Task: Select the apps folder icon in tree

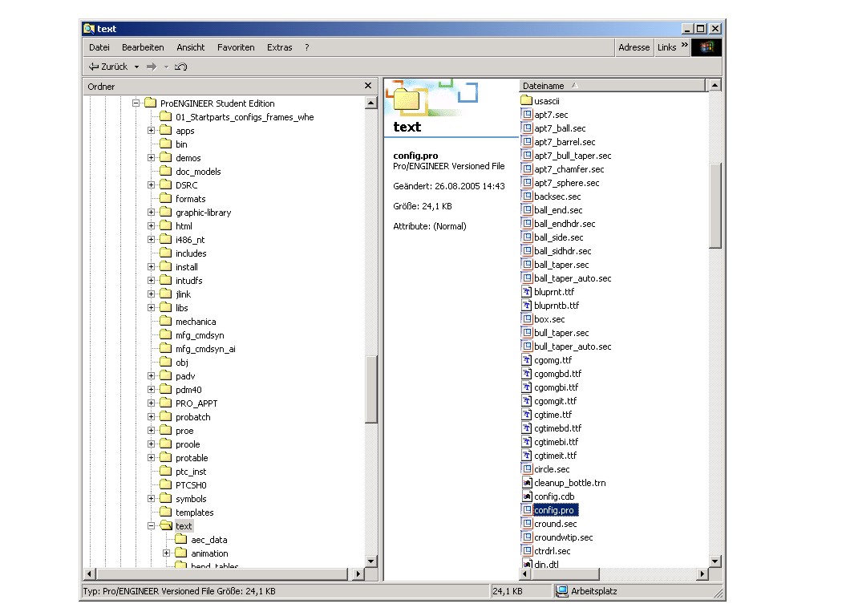Action: click(166, 131)
